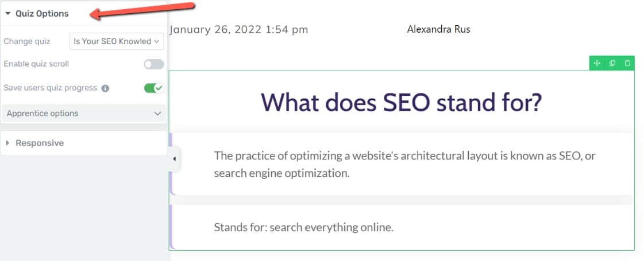Open the Change quiz dropdown
Viewport: 644px width, 261px height.
pos(117,41)
